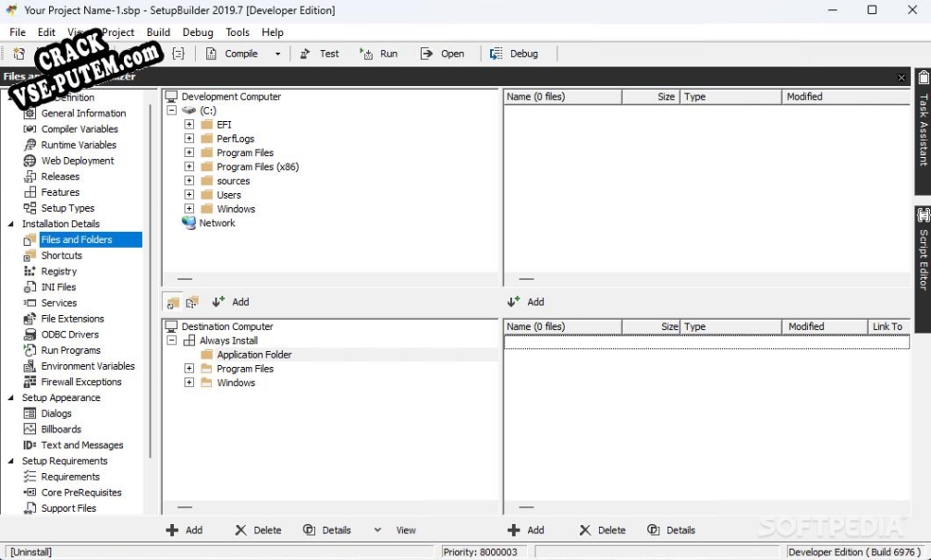
Task: Open ODBC Drivers page
Action: tap(69, 335)
